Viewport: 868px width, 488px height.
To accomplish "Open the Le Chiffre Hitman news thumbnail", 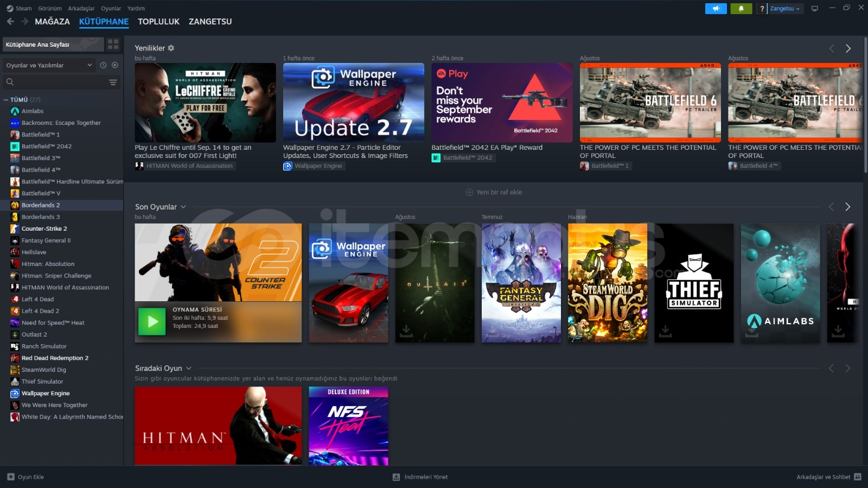I will point(205,103).
